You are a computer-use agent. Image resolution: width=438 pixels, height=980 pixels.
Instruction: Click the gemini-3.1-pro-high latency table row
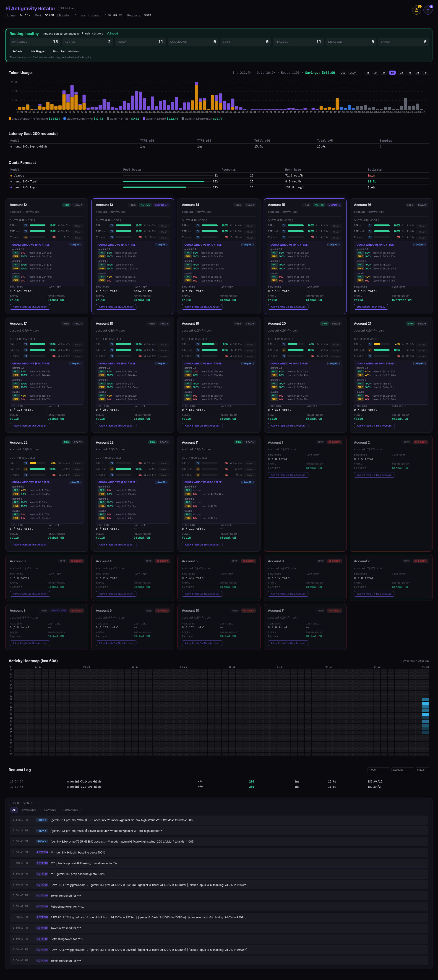219,146
